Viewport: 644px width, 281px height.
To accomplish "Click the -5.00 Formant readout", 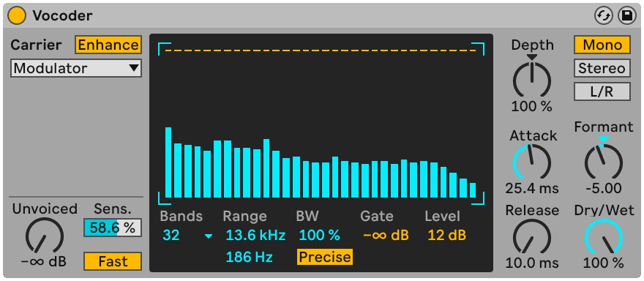I will 603,189.
